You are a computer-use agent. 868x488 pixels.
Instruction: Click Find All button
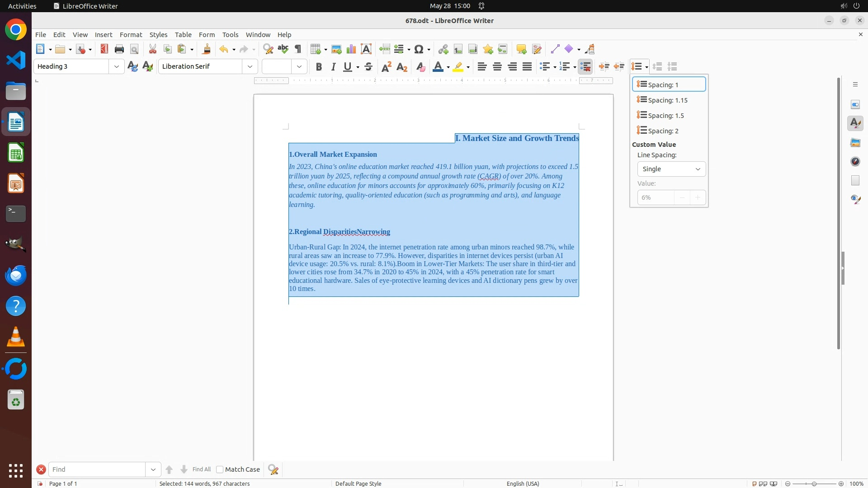[201, 469]
